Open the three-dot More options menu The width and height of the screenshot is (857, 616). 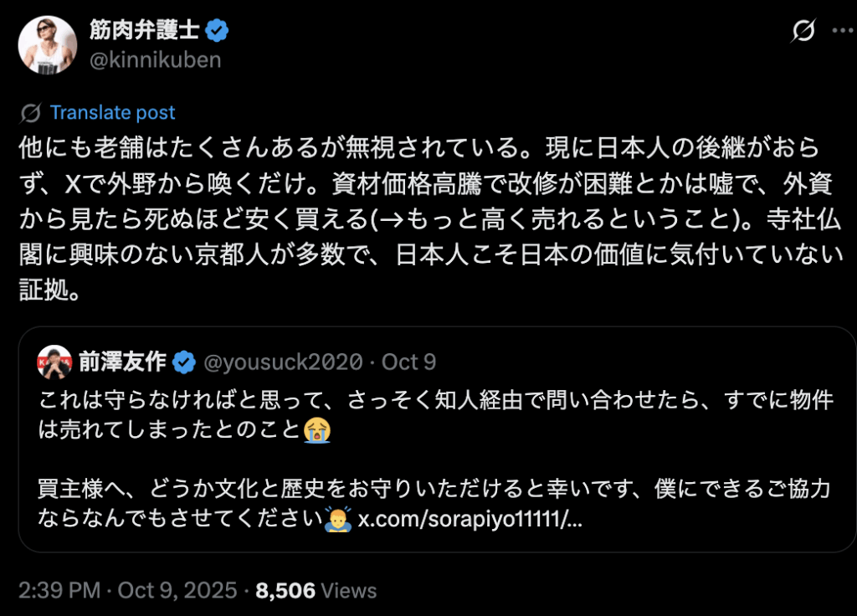tap(840, 31)
